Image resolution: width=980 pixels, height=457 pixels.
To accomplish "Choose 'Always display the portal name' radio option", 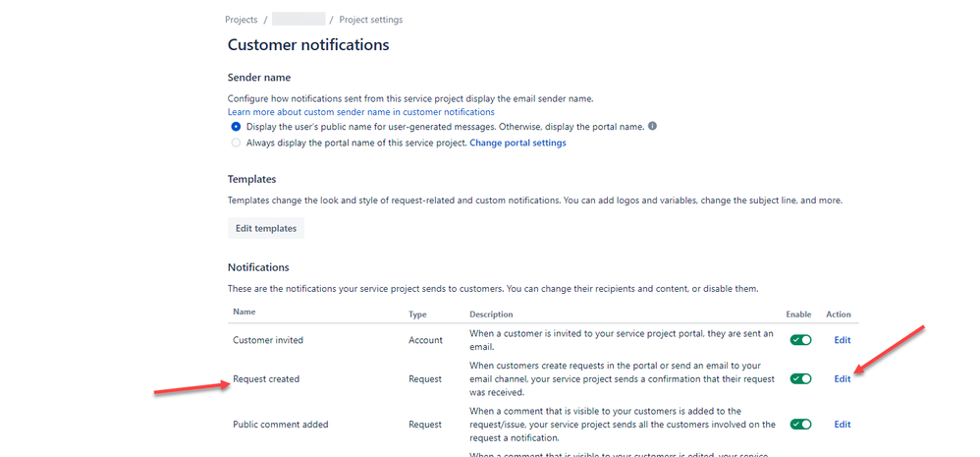I will 236,143.
